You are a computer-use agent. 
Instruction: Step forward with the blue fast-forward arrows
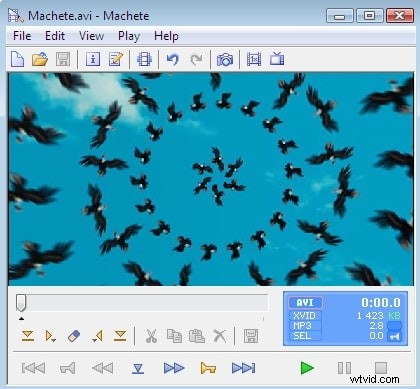[174, 368]
